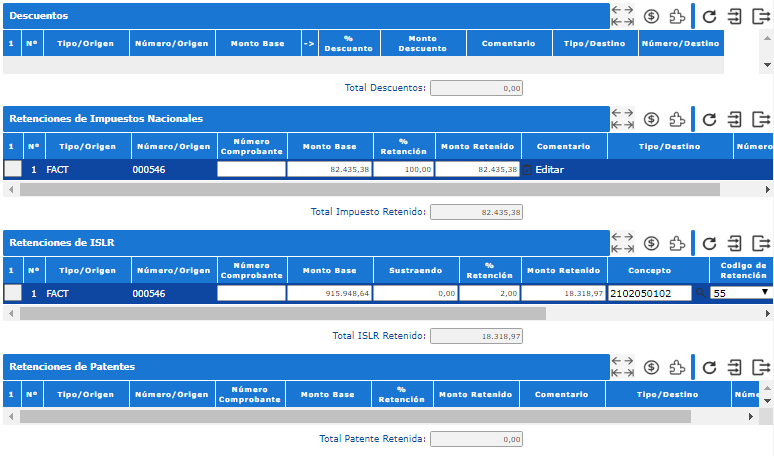This screenshot has width=774, height=456.
Task: Click Sustraendo field showing 0,00
Action: tap(416, 293)
